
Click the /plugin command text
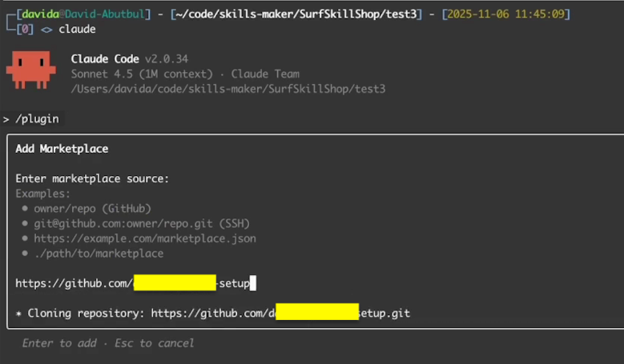tap(37, 119)
